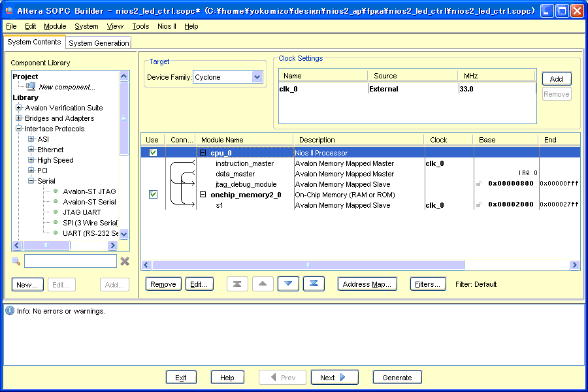Image resolution: width=588 pixels, height=392 pixels.
Task: Expand the High Speed tree node
Action: (31, 160)
